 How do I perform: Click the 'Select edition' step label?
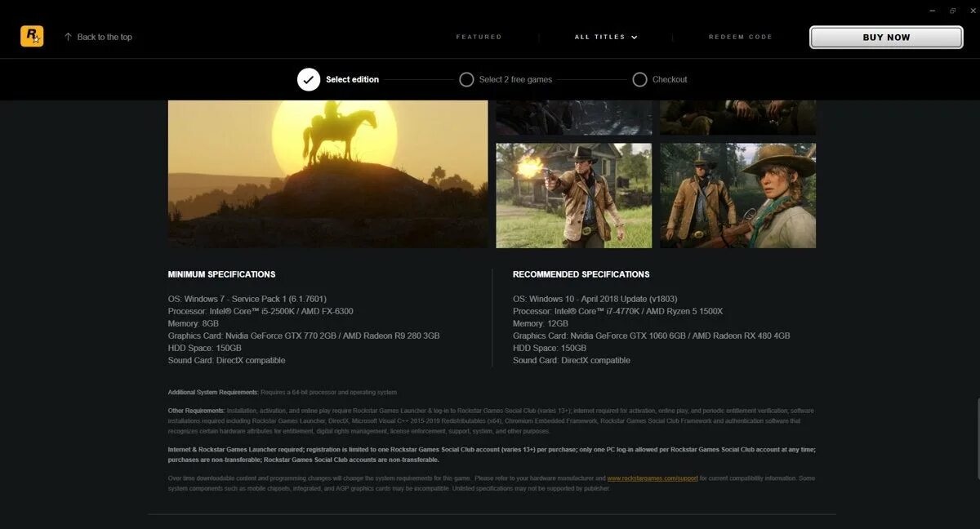coord(352,79)
